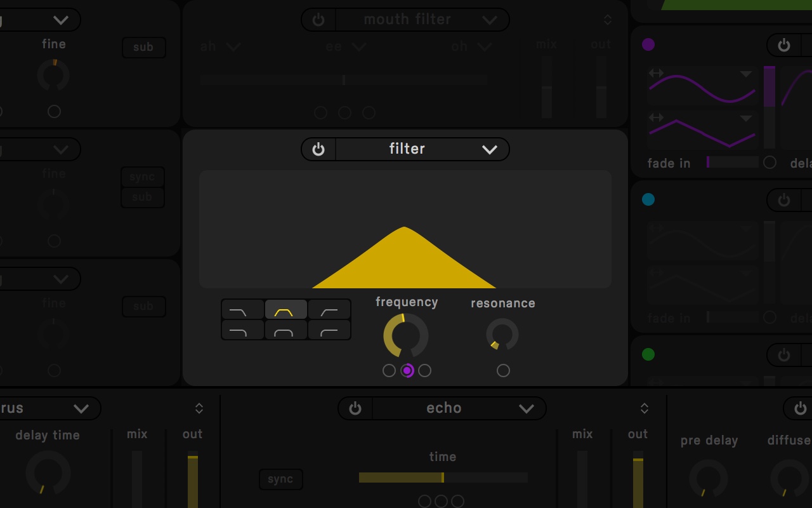Image resolution: width=812 pixels, height=508 pixels.
Task: Select the 24 dB low-pass filter shape
Action: pyautogui.click(x=242, y=330)
